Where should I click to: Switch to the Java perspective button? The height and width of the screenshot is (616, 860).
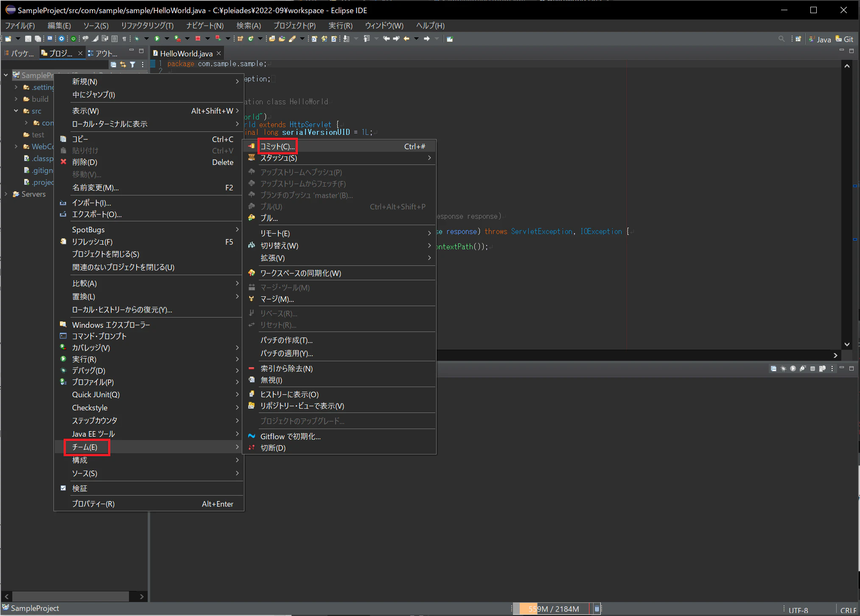pos(820,39)
